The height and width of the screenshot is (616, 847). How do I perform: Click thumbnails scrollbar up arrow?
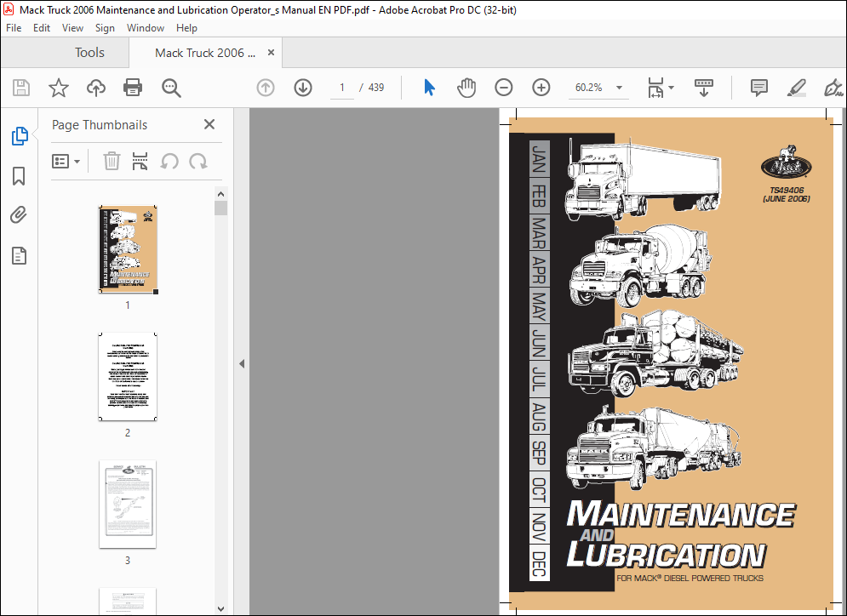click(221, 194)
